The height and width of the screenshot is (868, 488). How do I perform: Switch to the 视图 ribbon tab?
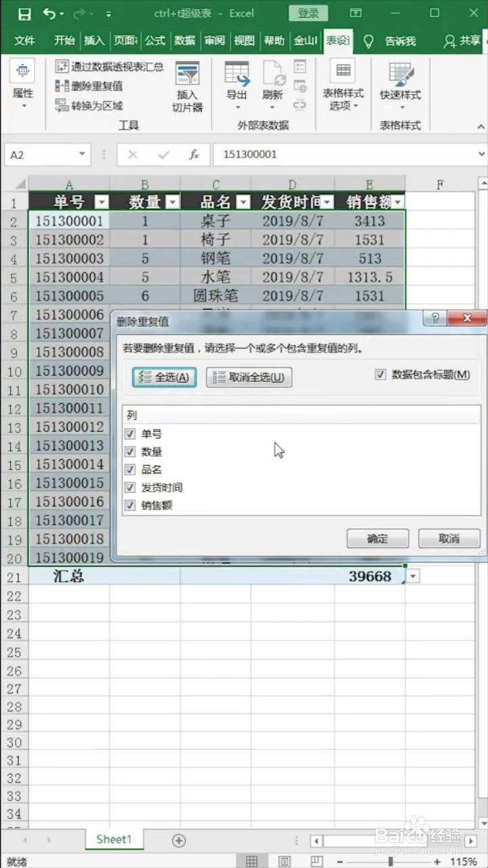tap(244, 41)
